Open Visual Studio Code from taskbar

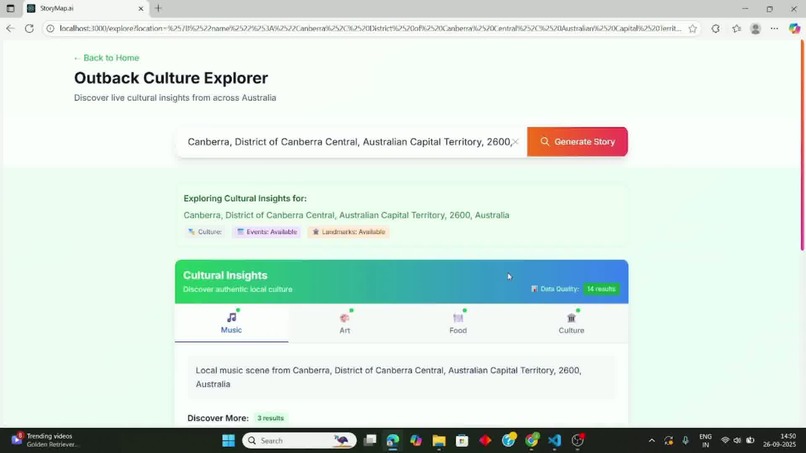click(x=554, y=441)
